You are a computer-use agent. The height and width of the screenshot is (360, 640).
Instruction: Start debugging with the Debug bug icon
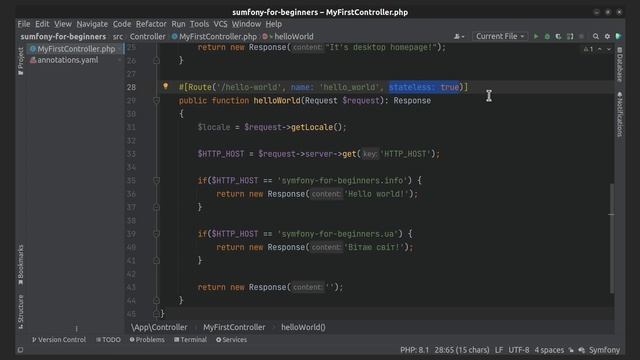[x=547, y=36]
